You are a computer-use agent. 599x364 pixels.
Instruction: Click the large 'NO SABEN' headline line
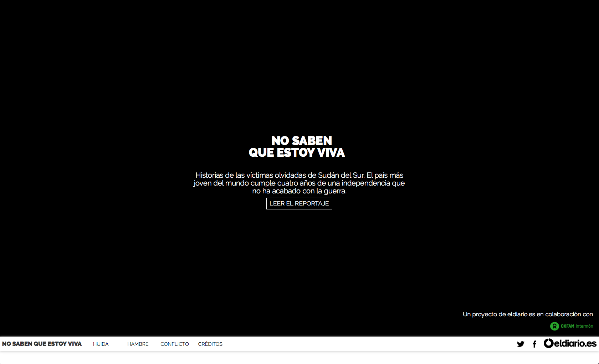click(302, 141)
